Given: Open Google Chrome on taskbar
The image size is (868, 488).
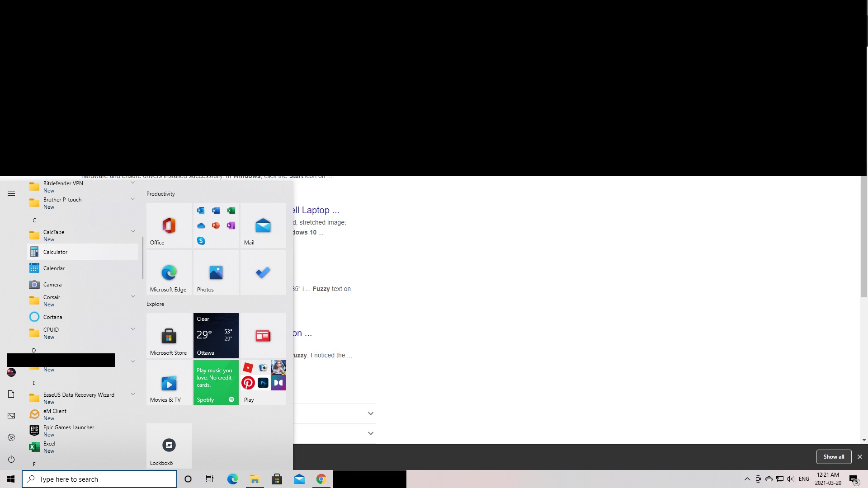Looking at the screenshot, I should tap(321, 479).
